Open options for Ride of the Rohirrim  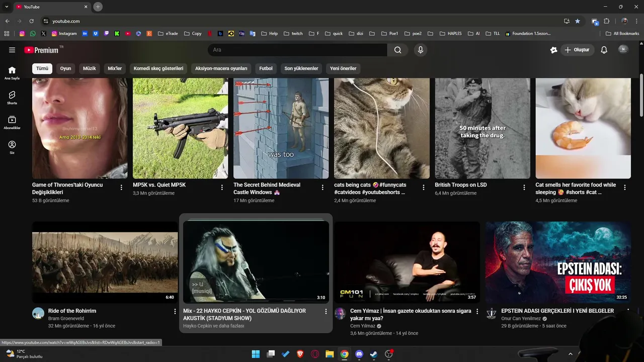pos(175,312)
